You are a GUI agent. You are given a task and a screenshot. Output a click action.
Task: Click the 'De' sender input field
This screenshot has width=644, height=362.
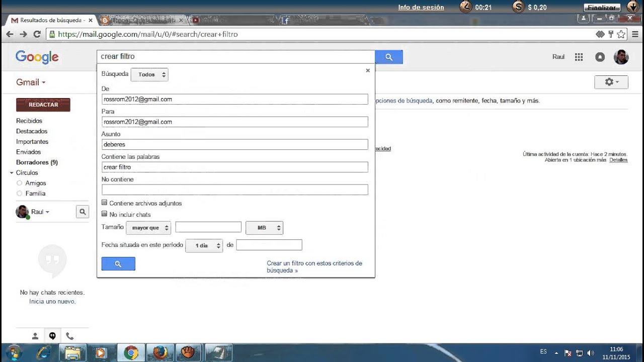235,99
